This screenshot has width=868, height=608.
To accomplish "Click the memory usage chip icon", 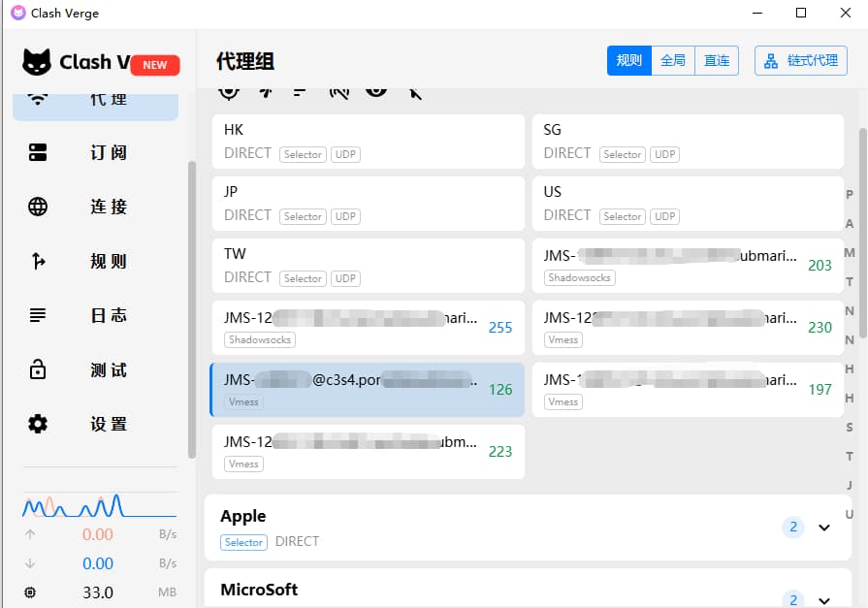I will [30, 592].
